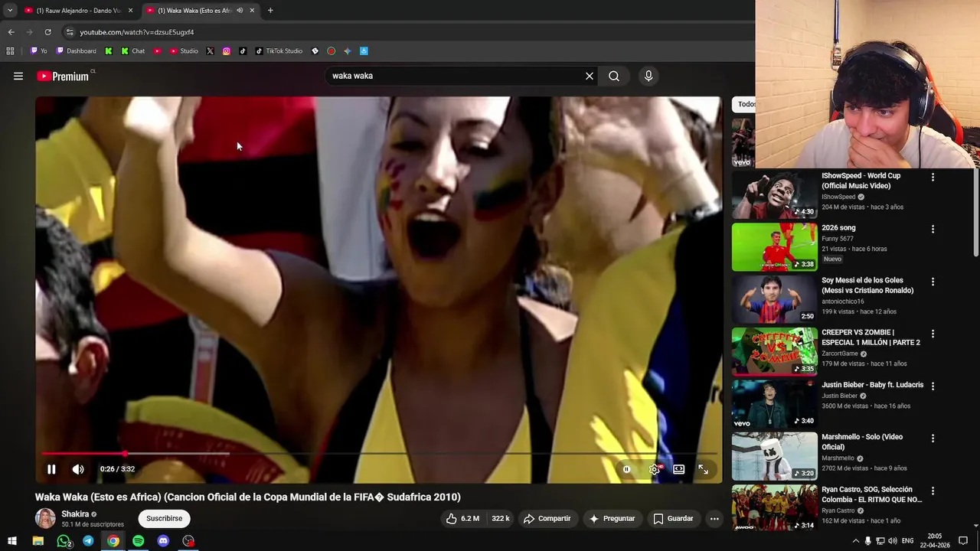Play Marshmello - Solo suggested video
The width and height of the screenshot is (980, 551).
[x=775, y=456]
